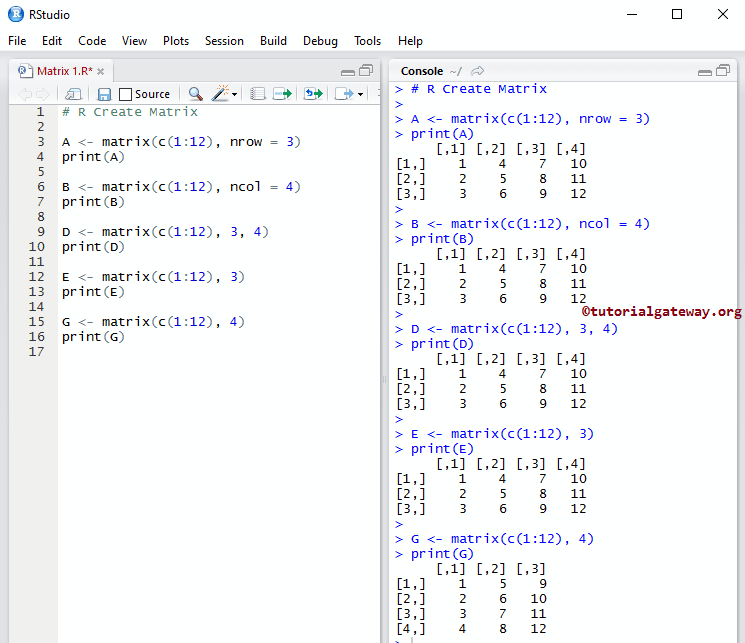Image resolution: width=745 pixels, height=643 pixels.
Task: Close the Matrix 1.R tab
Action: [x=100, y=72]
